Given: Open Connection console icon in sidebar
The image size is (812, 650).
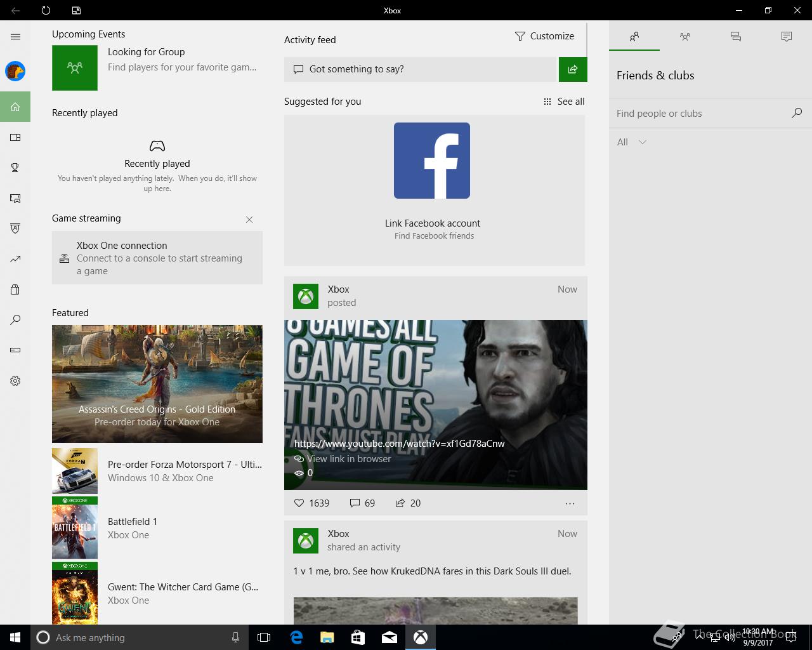Looking at the screenshot, I should [15, 350].
